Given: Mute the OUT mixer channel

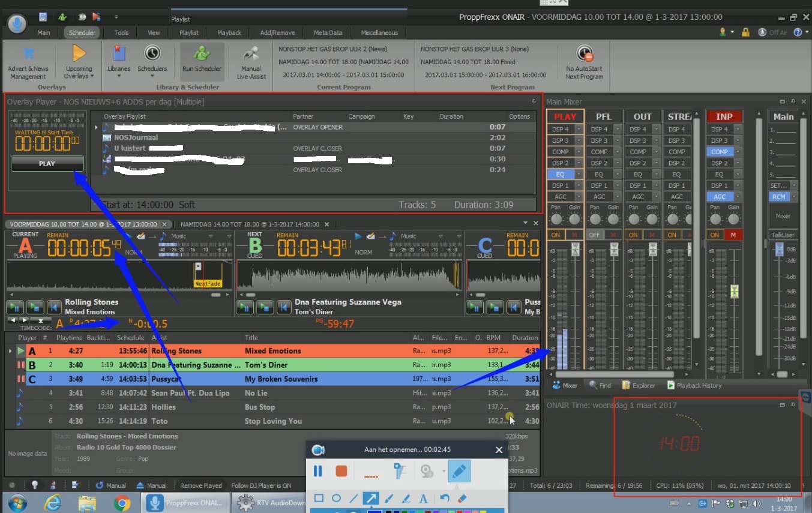Looking at the screenshot, I should click(x=652, y=235).
